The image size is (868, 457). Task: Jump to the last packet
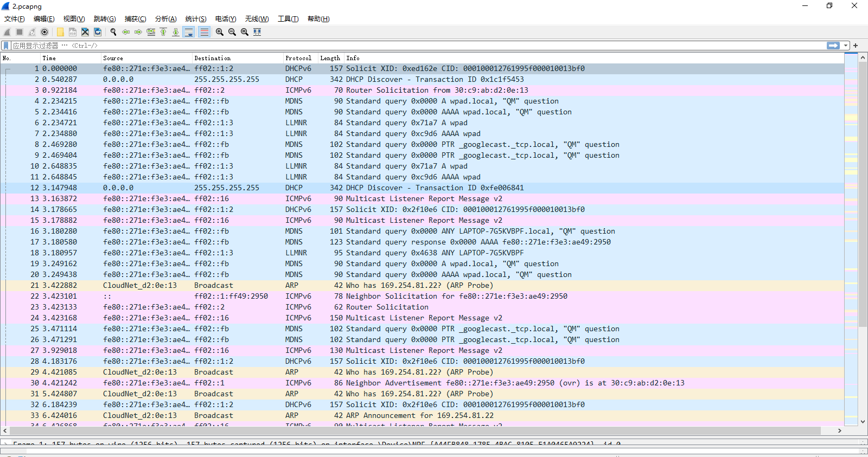click(176, 32)
